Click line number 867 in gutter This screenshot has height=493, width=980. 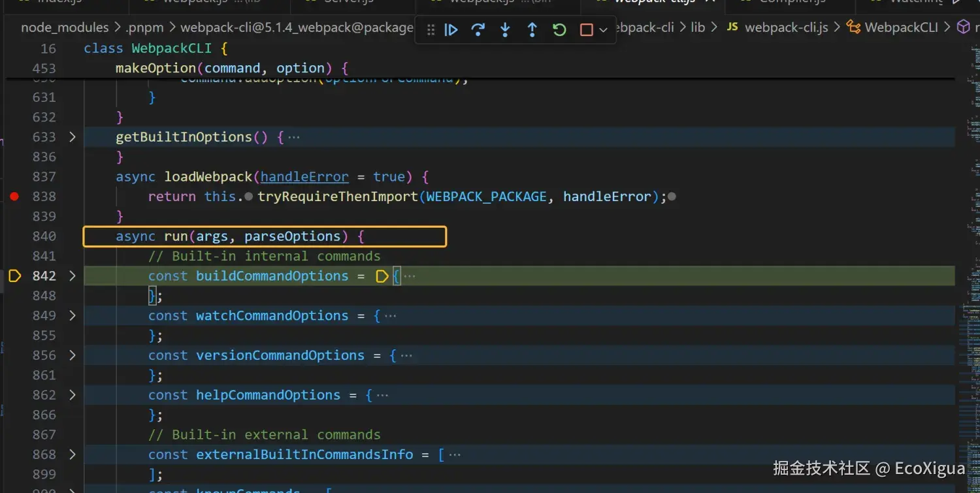tap(44, 435)
